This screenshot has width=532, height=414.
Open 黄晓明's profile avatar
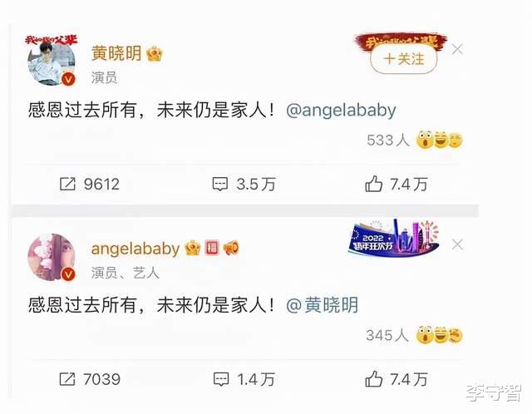[52, 61]
